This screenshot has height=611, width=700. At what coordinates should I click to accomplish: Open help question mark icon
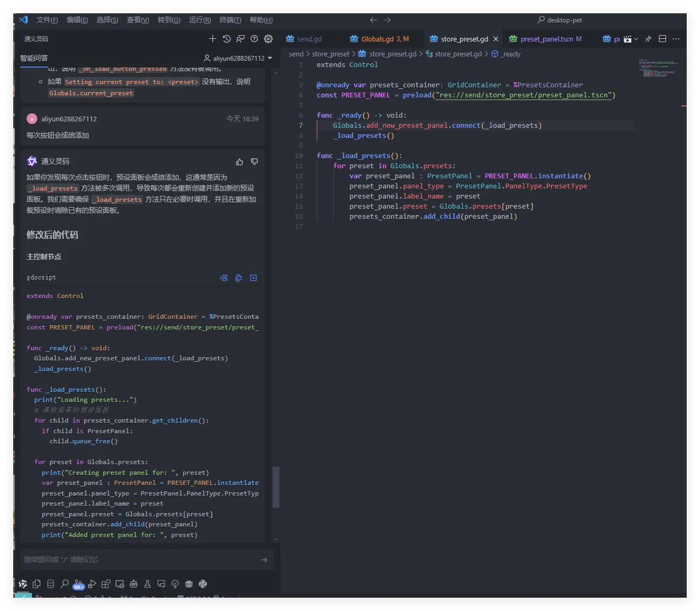click(x=254, y=39)
